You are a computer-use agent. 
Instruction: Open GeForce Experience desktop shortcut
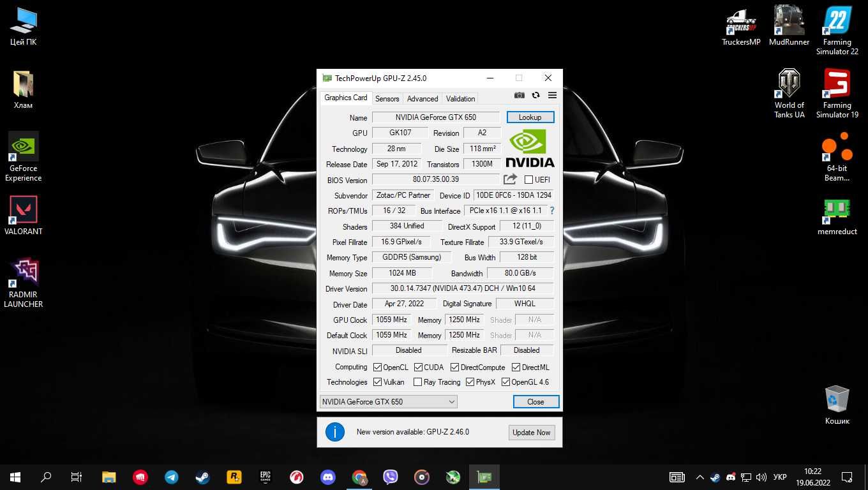[x=24, y=157]
